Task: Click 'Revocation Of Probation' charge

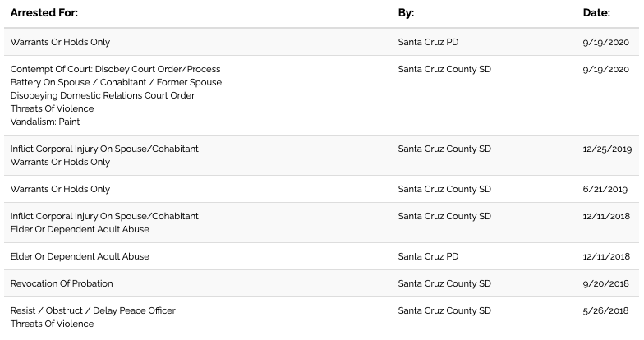Action: [62, 283]
